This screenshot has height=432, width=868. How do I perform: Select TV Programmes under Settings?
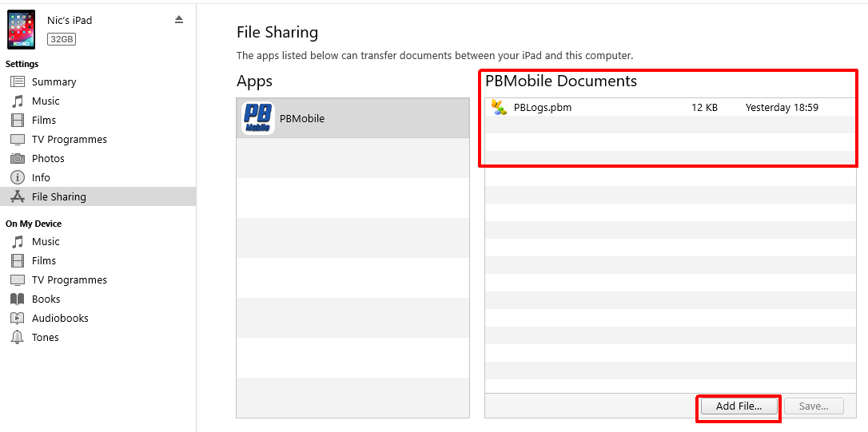pyautogui.click(x=69, y=139)
